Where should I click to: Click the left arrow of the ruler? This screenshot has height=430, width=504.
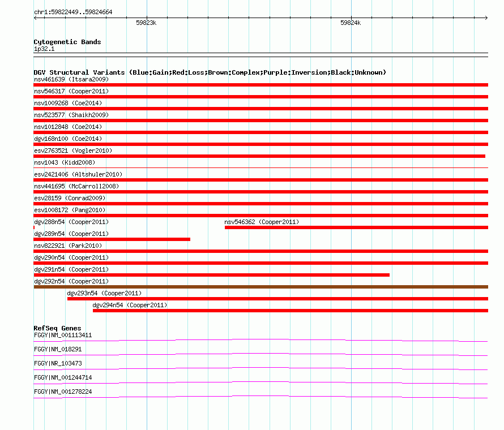[35, 18]
